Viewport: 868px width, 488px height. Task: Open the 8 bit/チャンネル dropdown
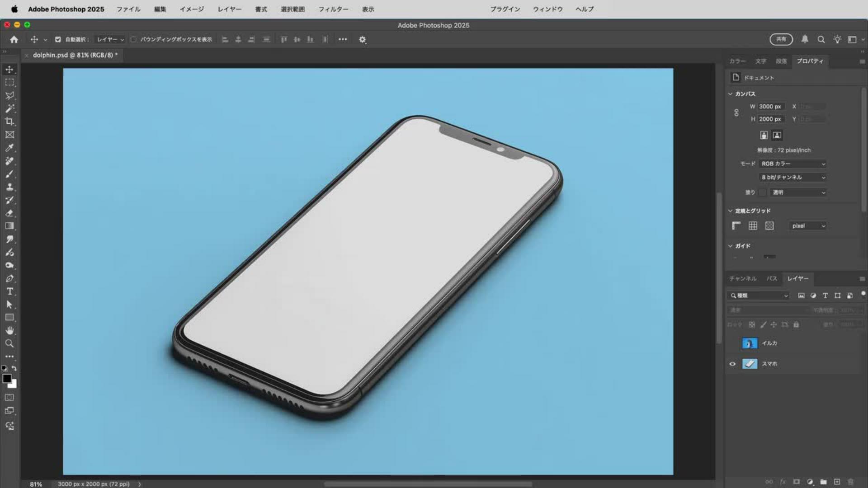pyautogui.click(x=793, y=177)
